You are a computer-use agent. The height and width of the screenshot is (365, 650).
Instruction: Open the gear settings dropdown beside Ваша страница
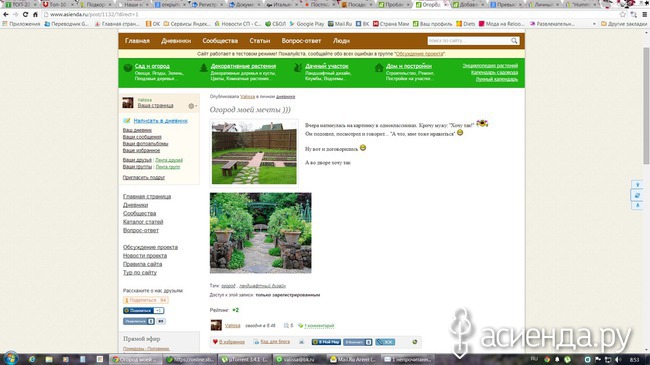tap(192, 106)
